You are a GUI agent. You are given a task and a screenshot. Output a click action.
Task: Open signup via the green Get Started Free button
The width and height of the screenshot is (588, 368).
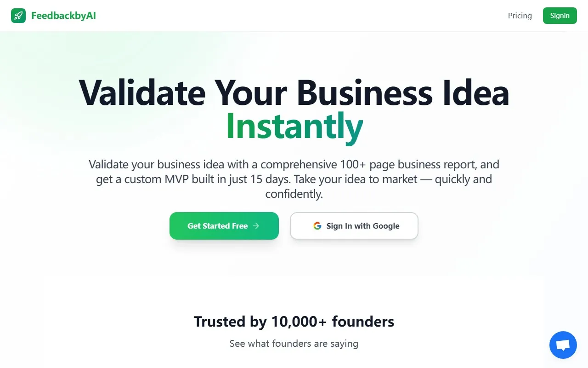pos(224,226)
